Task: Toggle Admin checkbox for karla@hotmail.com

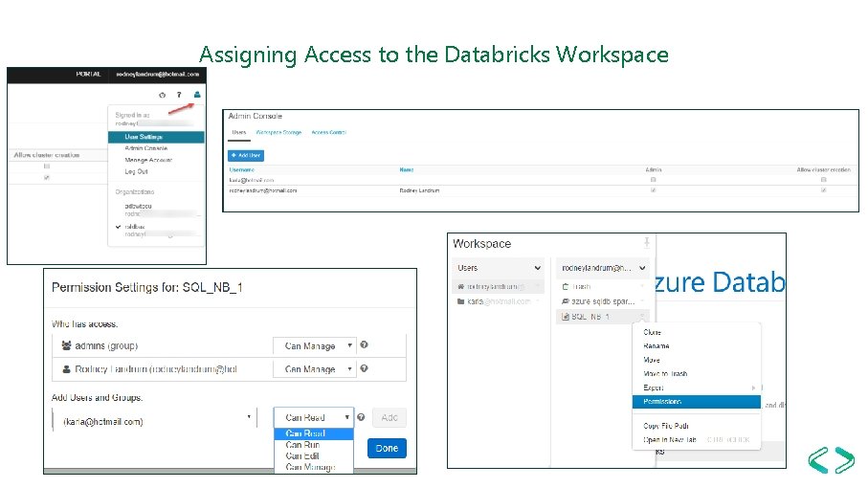Action: point(654,180)
